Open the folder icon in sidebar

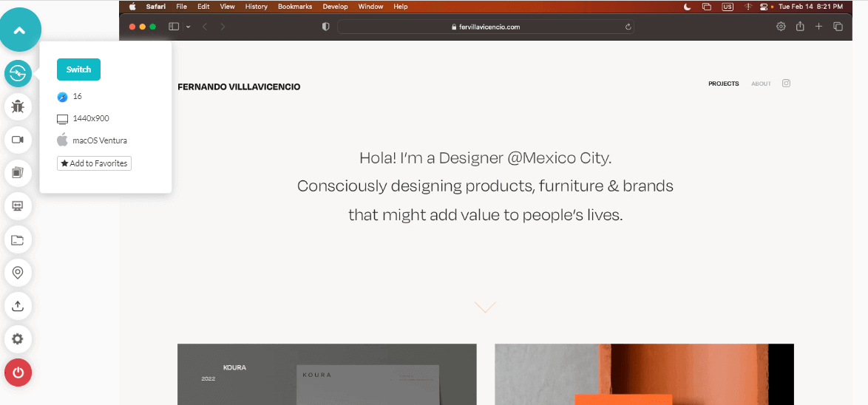(x=18, y=239)
